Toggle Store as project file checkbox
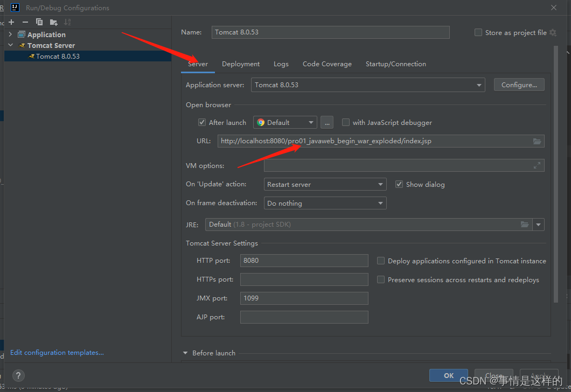 coord(478,32)
